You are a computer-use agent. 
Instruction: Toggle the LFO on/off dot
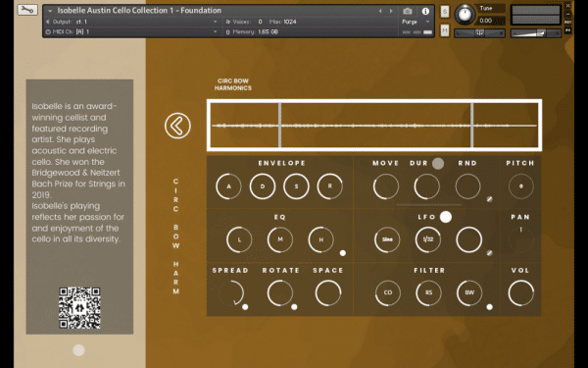click(446, 217)
